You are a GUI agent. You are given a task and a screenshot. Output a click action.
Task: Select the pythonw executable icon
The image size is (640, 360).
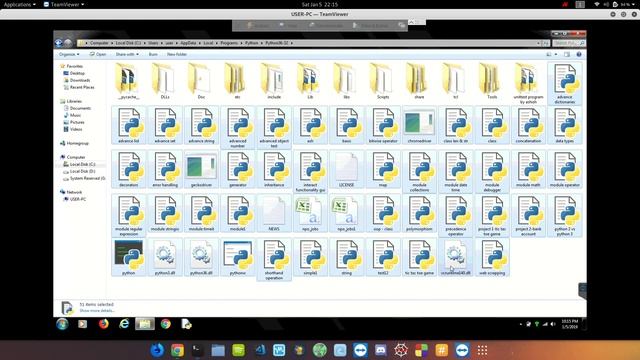coord(238,257)
